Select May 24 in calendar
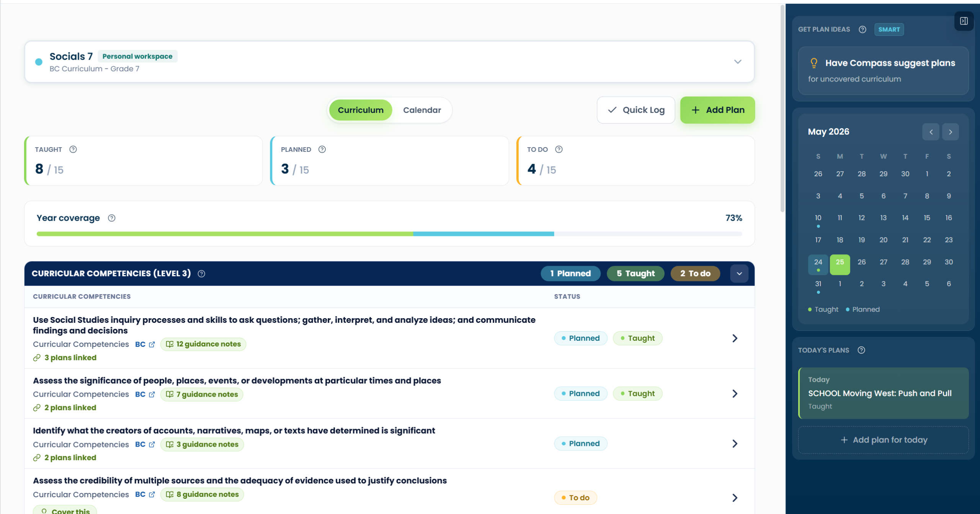This screenshot has height=514, width=980. tap(818, 265)
